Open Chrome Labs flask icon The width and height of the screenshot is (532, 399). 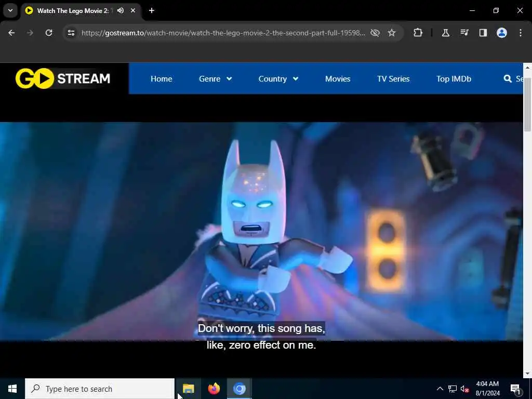pos(445,33)
